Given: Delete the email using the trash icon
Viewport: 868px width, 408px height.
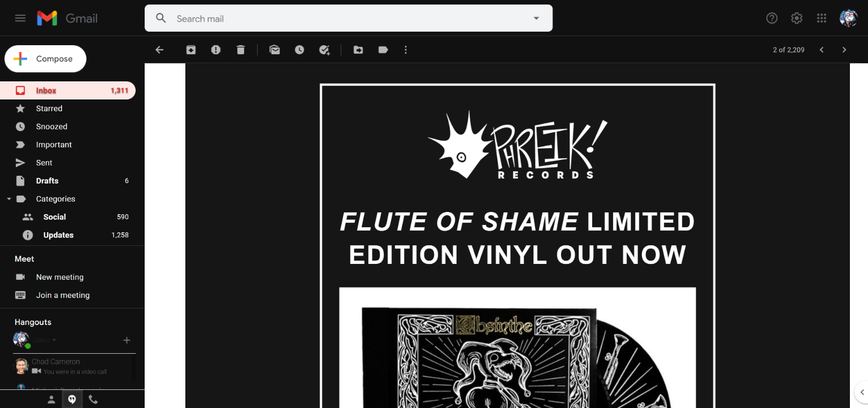Looking at the screenshot, I should (241, 50).
